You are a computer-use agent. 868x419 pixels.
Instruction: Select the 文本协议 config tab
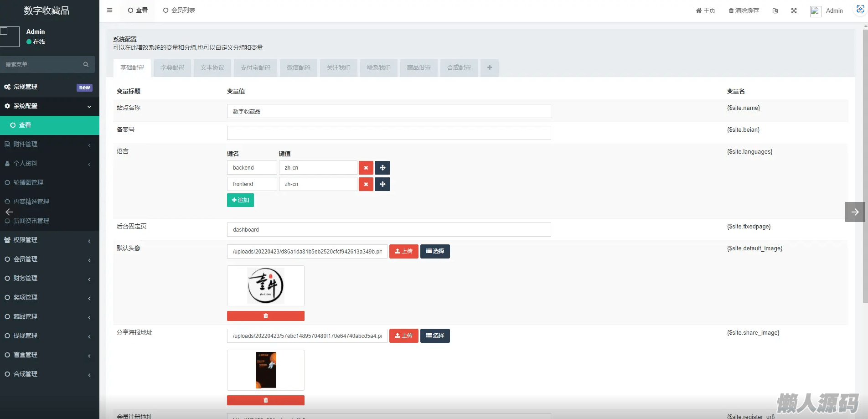(212, 68)
